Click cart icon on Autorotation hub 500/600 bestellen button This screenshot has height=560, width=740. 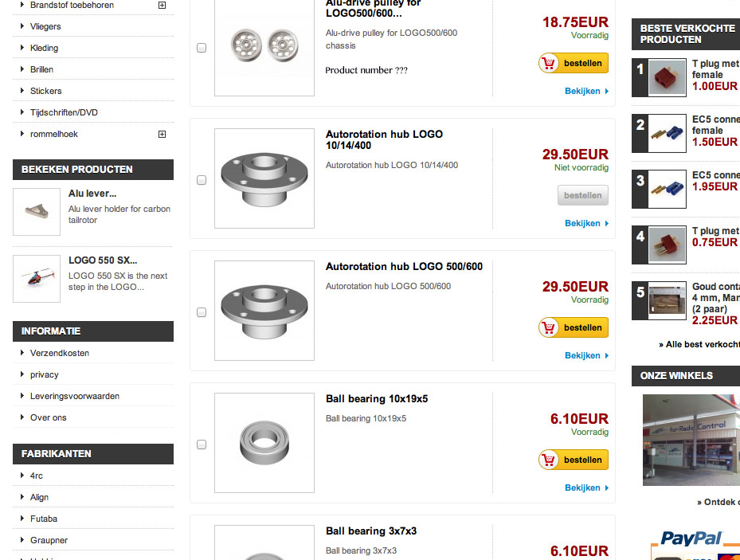click(549, 327)
